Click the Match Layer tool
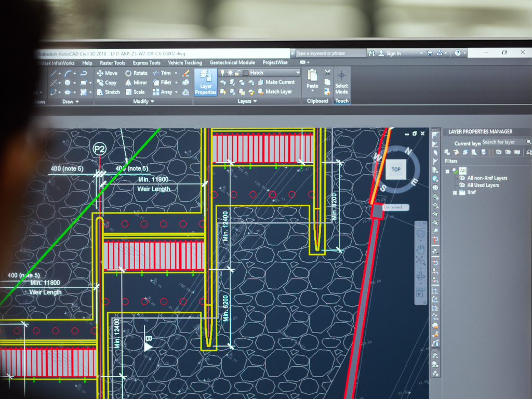Viewport: 532px width, 399px height. point(278,92)
